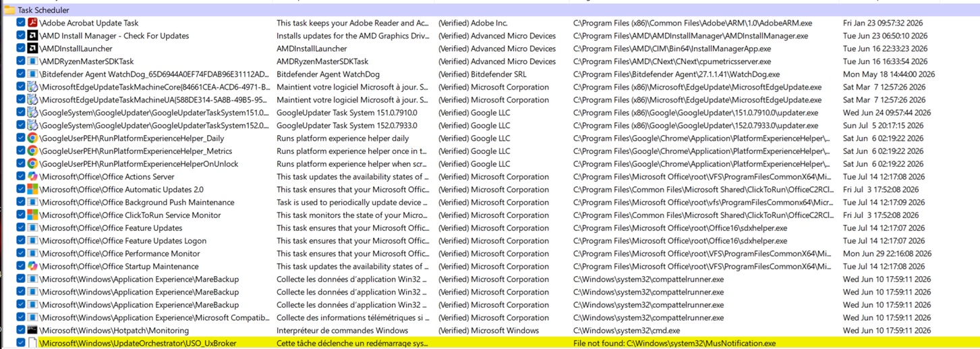
Task: Click Chrome icon of RunPlatformExperienceHelperOnUnlock
Action: [32, 164]
